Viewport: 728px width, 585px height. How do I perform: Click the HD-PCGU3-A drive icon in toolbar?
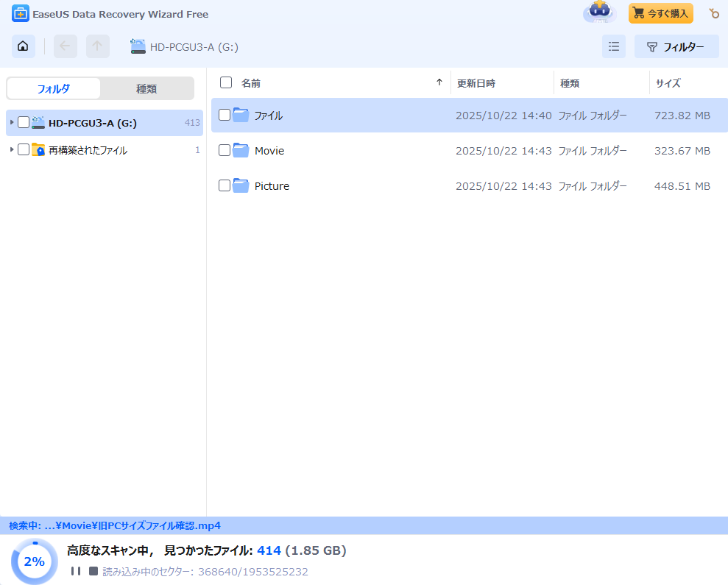(x=138, y=46)
